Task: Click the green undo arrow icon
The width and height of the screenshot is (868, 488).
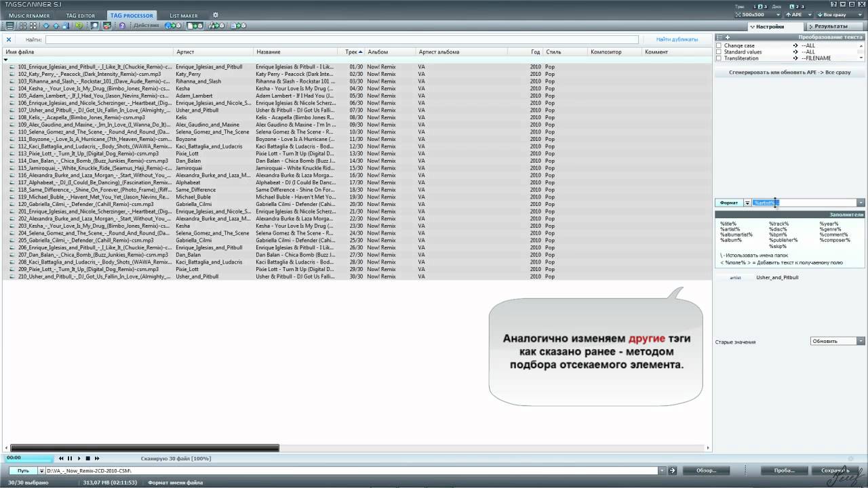Action: [79, 26]
